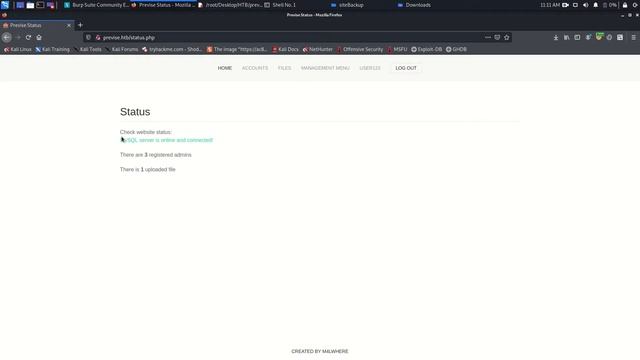
Task: Click the LOG OUT link
Action: (x=406, y=68)
